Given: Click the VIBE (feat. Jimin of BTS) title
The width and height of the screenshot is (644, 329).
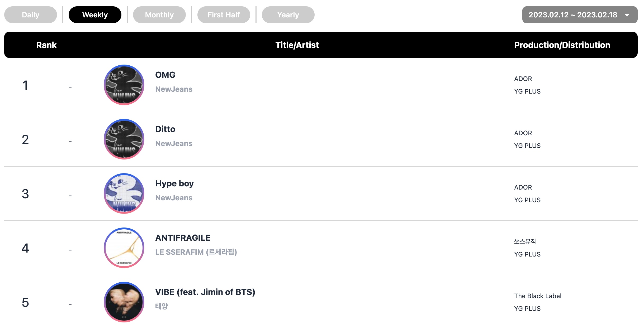Looking at the screenshot, I should point(205,292).
